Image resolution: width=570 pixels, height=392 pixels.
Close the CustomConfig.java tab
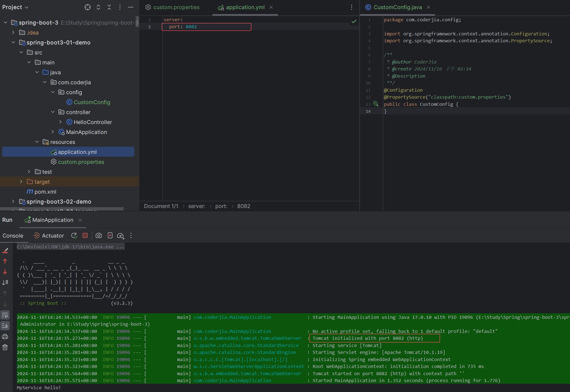coord(428,7)
